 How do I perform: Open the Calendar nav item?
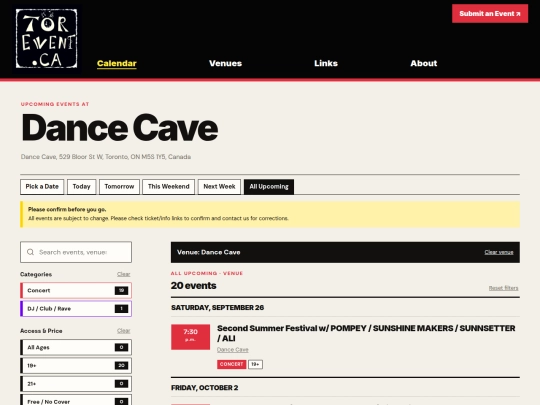coord(117,63)
